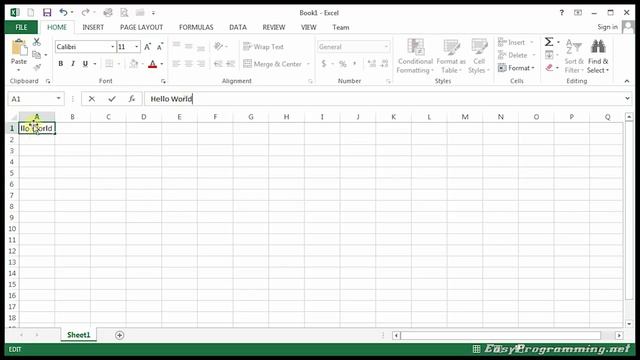Decrease font size with the small A icon
Screen dimensions: 640x360
pos(160,47)
